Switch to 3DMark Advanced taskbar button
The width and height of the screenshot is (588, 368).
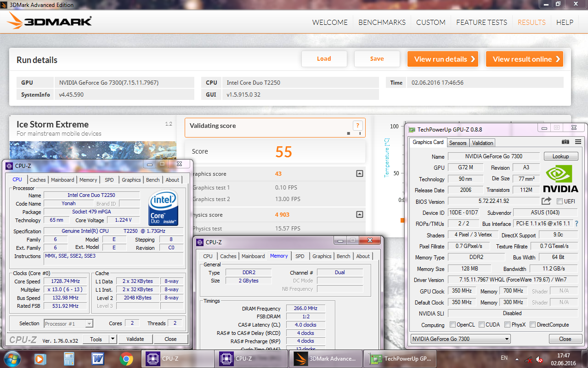[x=325, y=358]
